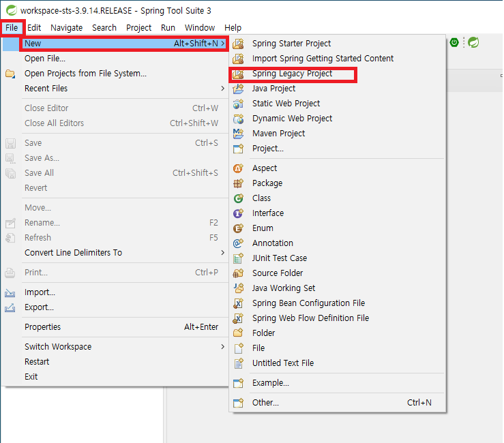
Task: Expand the Switch Workspace submenu
Action: coord(223,347)
